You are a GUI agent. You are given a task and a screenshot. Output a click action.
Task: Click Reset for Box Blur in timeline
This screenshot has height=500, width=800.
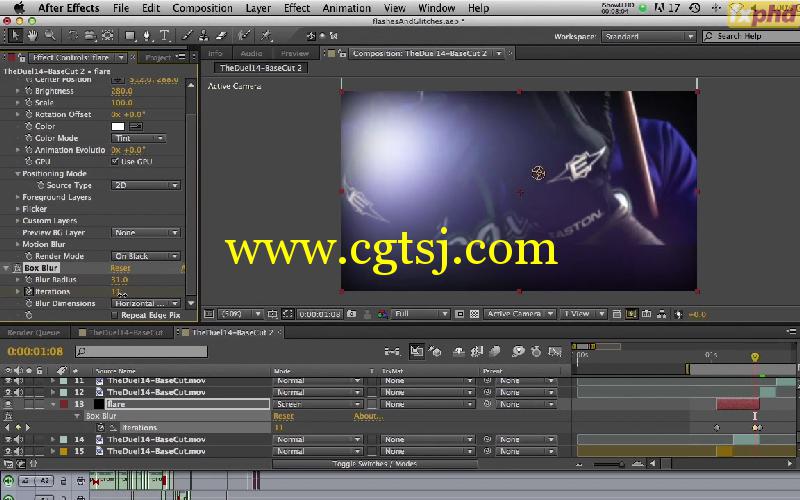(x=283, y=416)
